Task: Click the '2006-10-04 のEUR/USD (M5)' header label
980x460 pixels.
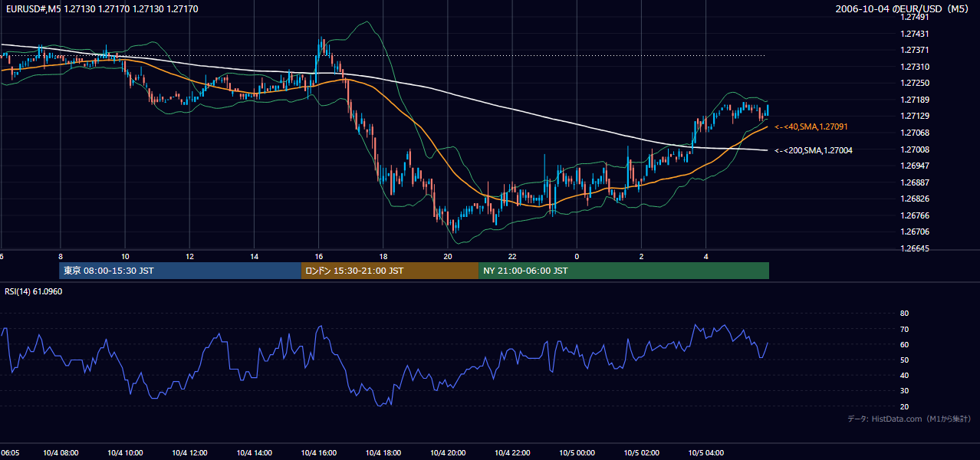Action: [x=903, y=9]
